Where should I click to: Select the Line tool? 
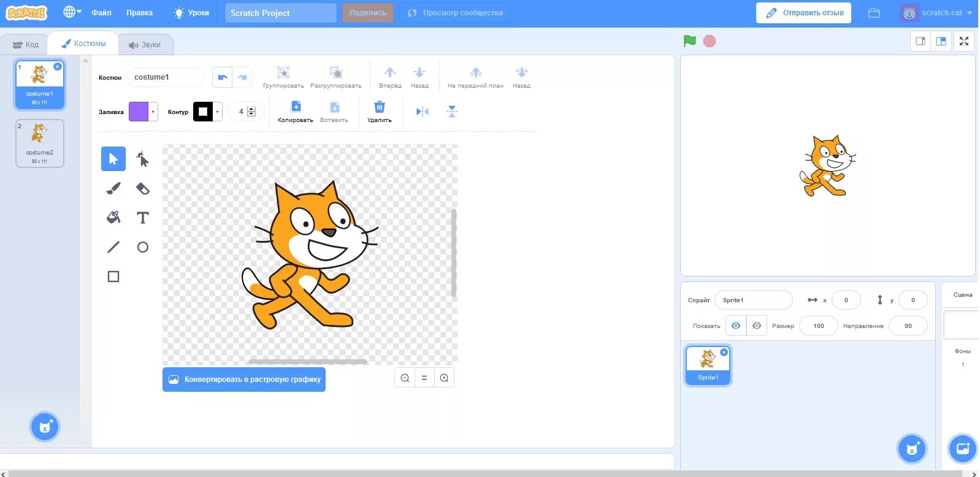[x=113, y=246]
